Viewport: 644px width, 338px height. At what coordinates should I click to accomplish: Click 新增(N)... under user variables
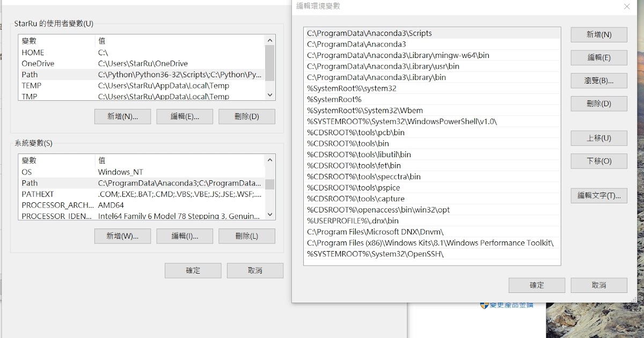point(122,116)
